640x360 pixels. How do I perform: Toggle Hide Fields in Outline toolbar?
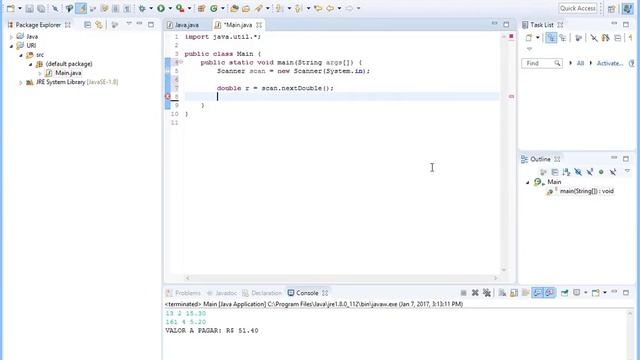pyautogui.click(x=578, y=172)
